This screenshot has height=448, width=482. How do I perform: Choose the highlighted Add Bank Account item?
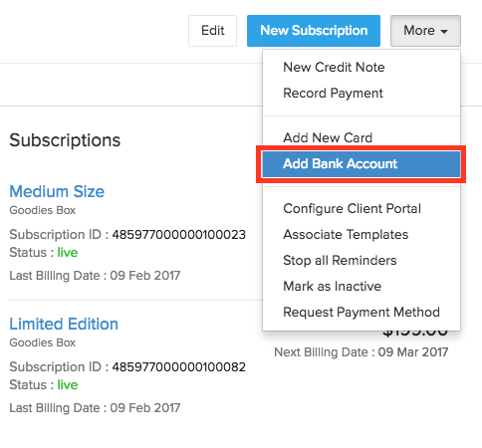pos(361,164)
